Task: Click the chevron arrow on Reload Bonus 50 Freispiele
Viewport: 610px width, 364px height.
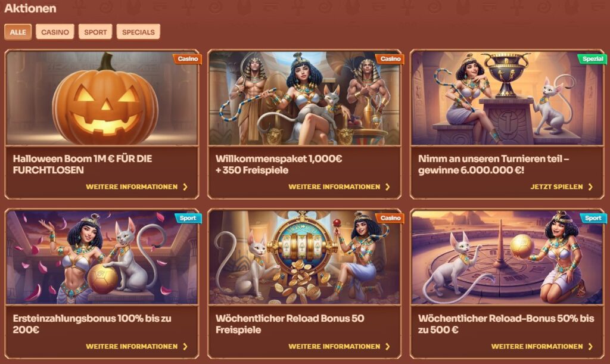Action: click(x=387, y=347)
